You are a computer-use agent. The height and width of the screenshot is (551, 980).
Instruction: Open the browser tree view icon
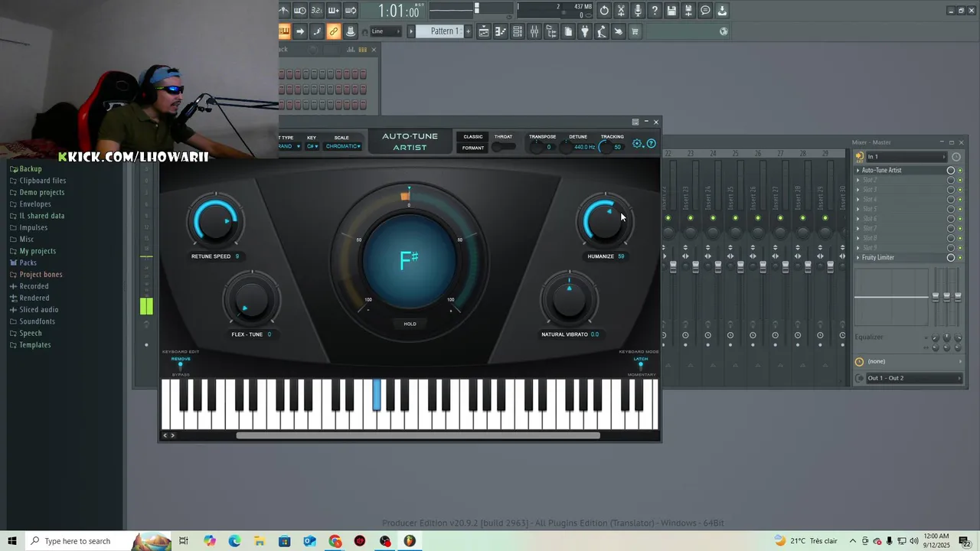coord(551,31)
